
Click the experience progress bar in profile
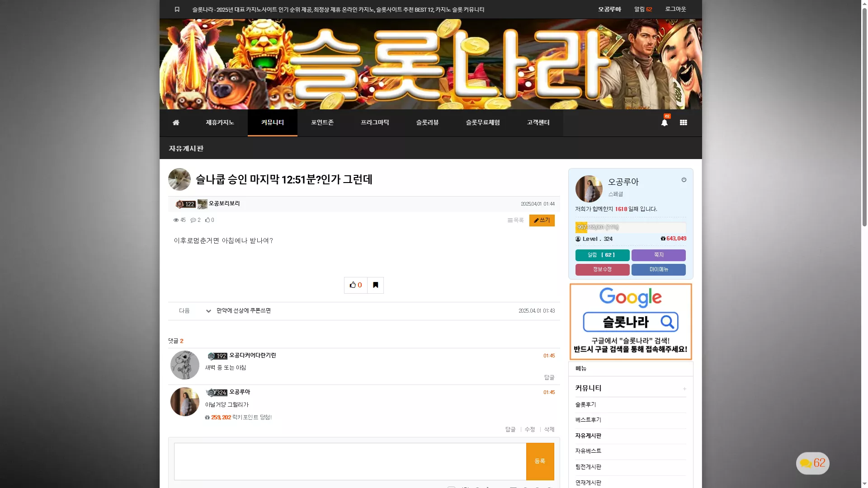[x=631, y=227]
